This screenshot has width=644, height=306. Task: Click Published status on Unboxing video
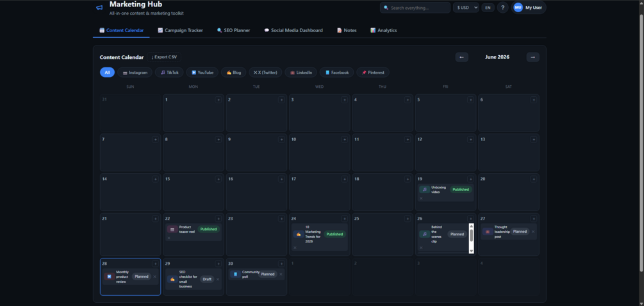tap(461, 190)
